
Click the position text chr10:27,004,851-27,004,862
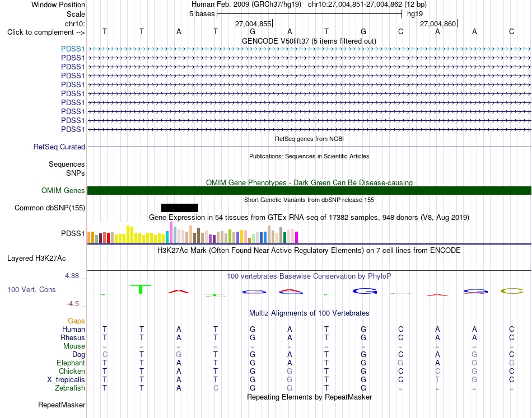(355, 4)
